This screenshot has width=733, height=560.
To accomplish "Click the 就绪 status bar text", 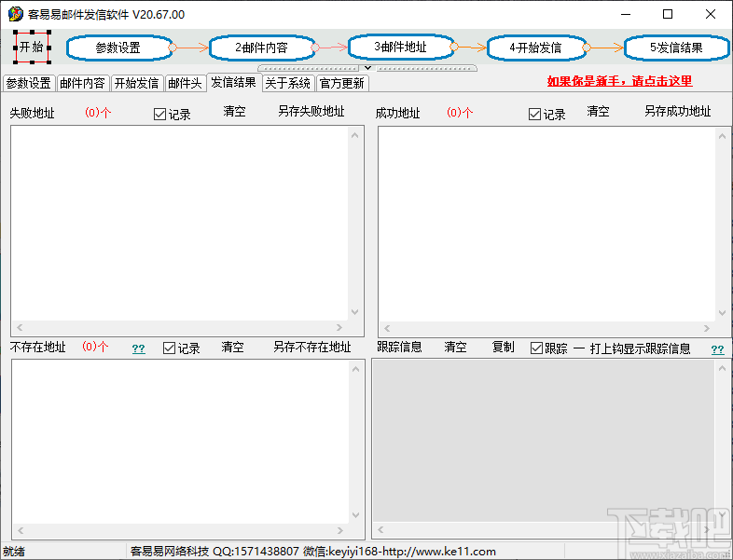I will 14,552.
